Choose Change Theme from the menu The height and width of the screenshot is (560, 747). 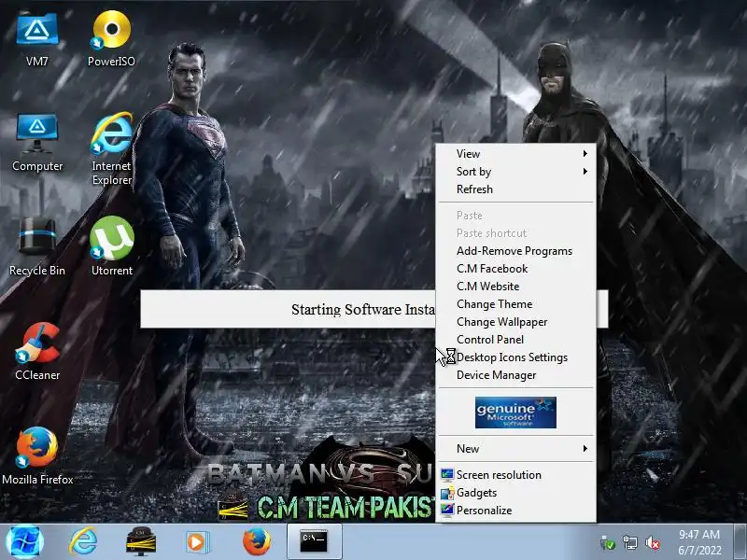point(516,304)
